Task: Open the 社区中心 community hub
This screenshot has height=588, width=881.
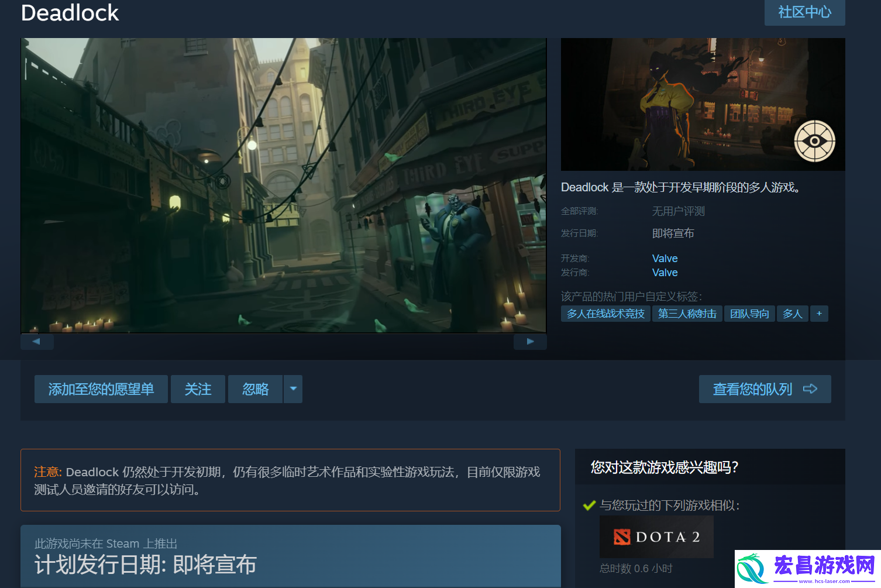Action: pyautogui.click(x=804, y=12)
